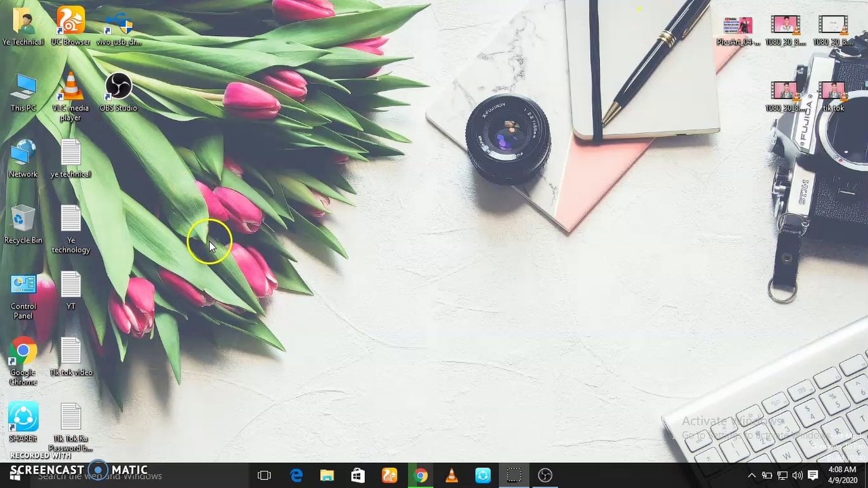
Task: Open the Ye Technical user folder icon
Action: [23, 26]
